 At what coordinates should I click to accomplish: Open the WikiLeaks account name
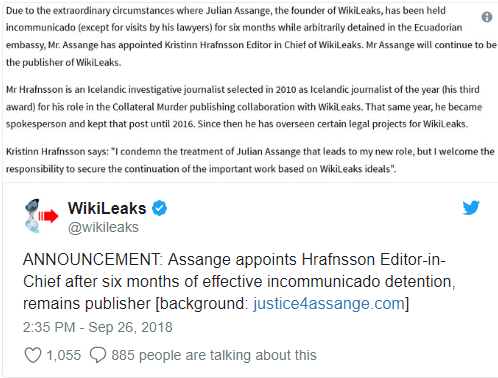click(x=107, y=208)
